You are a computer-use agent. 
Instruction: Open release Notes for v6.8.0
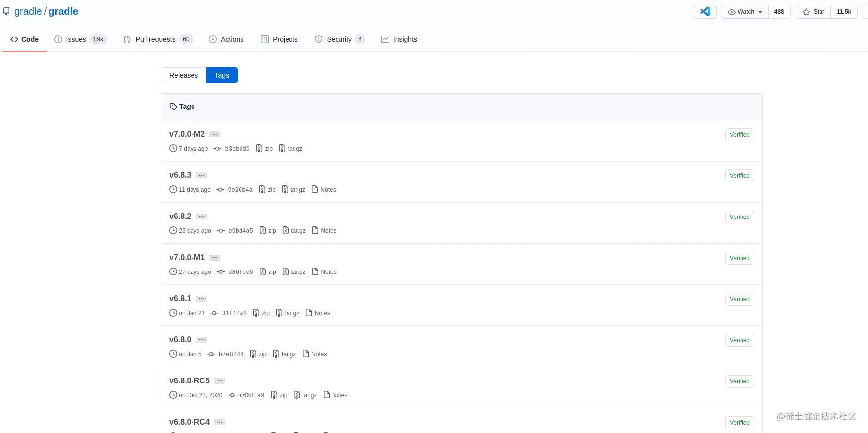coord(315,354)
